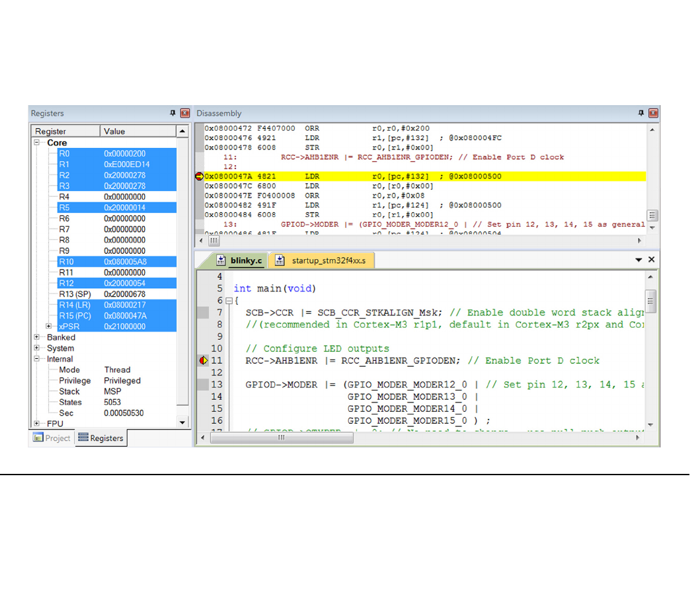Image resolution: width=700 pixels, height=612 pixels.
Task: Click the Mode value Thread
Action: pyautogui.click(x=118, y=369)
